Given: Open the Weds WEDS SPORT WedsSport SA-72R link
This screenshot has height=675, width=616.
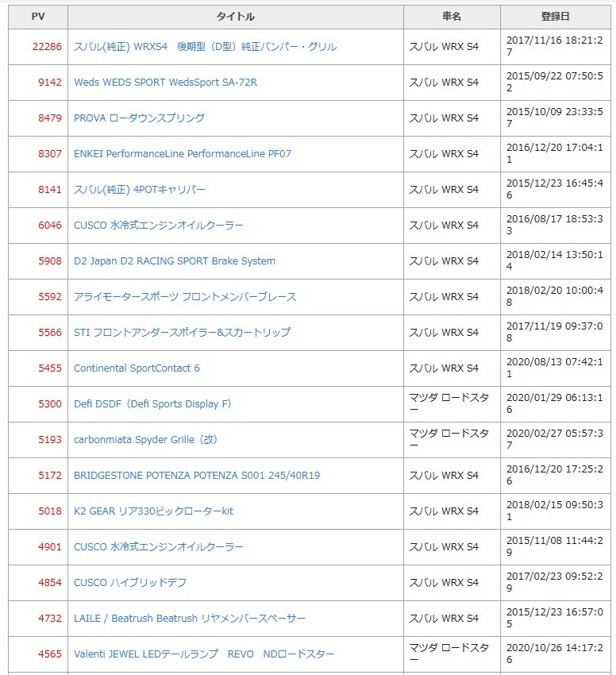Looking at the screenshot, I should (165, 83).
